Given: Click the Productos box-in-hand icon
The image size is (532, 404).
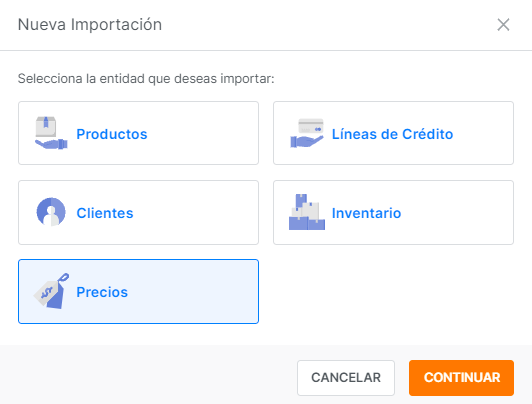Looking at the screenshot, I should 51,133.
